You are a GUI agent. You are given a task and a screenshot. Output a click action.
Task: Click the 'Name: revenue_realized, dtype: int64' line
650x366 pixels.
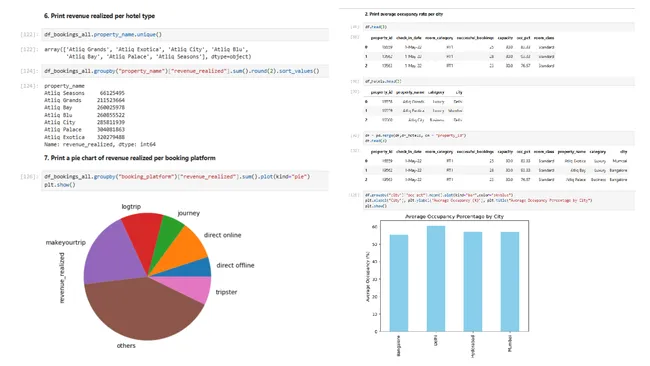[99, 144]
